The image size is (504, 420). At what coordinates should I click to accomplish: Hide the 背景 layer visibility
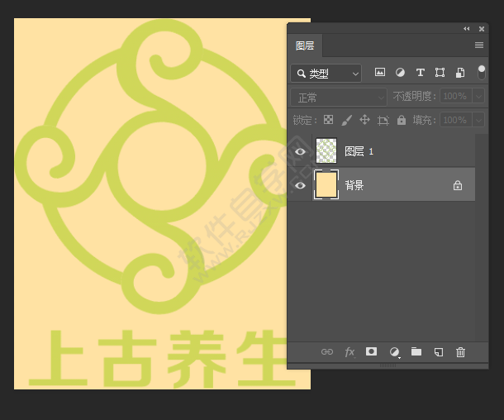pyautogui.click(x=300, y=186)
